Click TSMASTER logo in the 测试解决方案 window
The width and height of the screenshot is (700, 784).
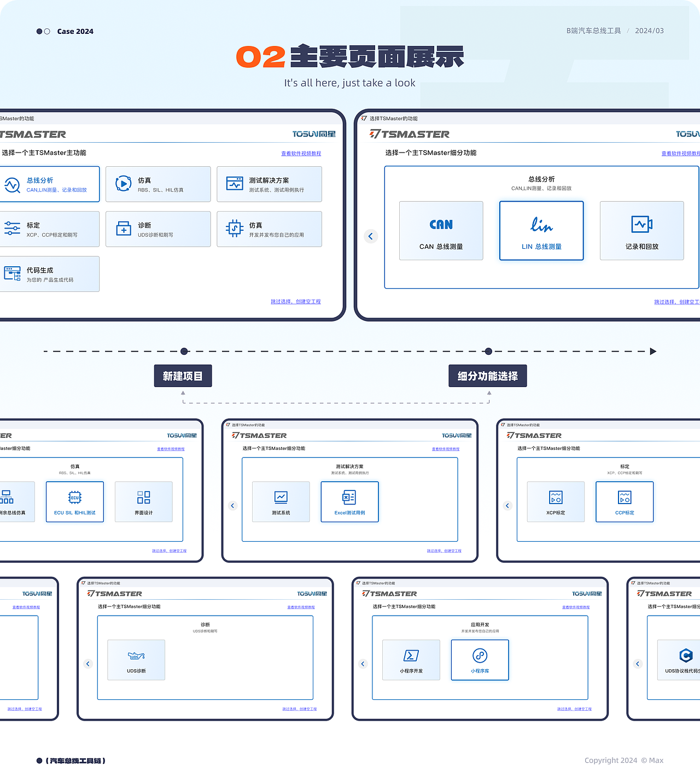coord(259,436)
